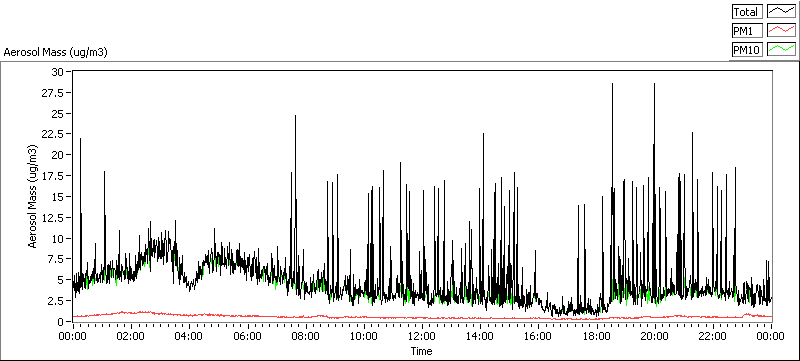Click the 20 y-axis tick value
This screenshot has height=361, width=800.
57,155
